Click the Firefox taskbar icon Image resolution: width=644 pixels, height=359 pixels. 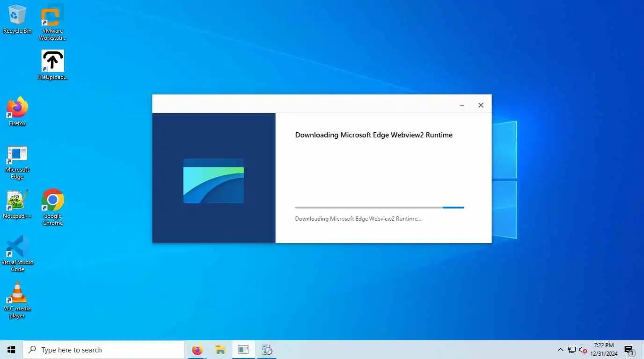[198, 350]
